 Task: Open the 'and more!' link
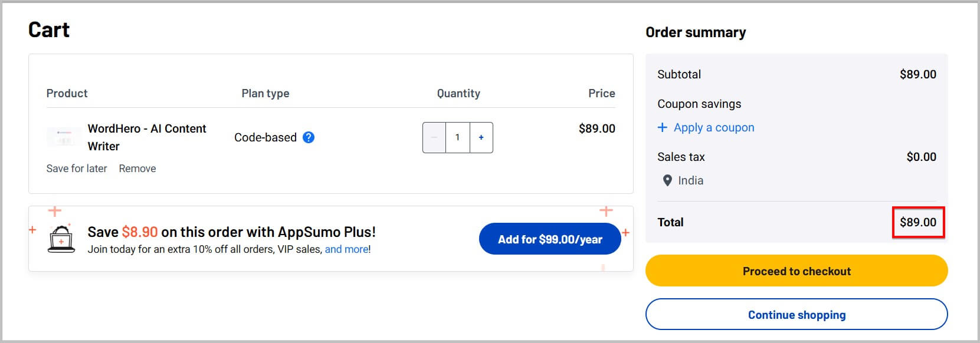[347, 249]
